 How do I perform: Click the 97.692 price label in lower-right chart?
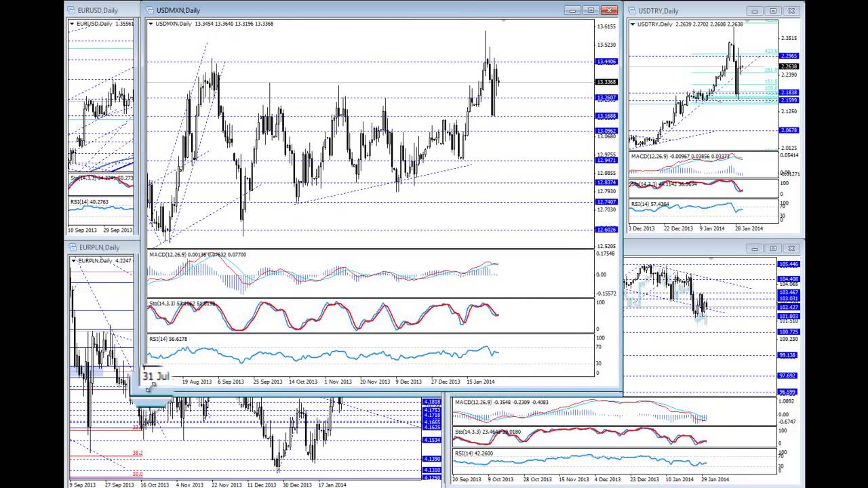click(787, 375)
